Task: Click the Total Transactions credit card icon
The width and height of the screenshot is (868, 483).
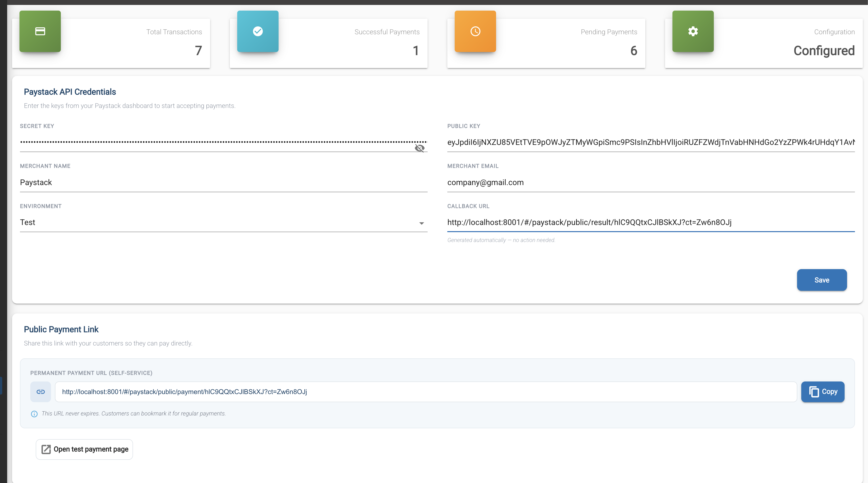Action: (40, 31)
